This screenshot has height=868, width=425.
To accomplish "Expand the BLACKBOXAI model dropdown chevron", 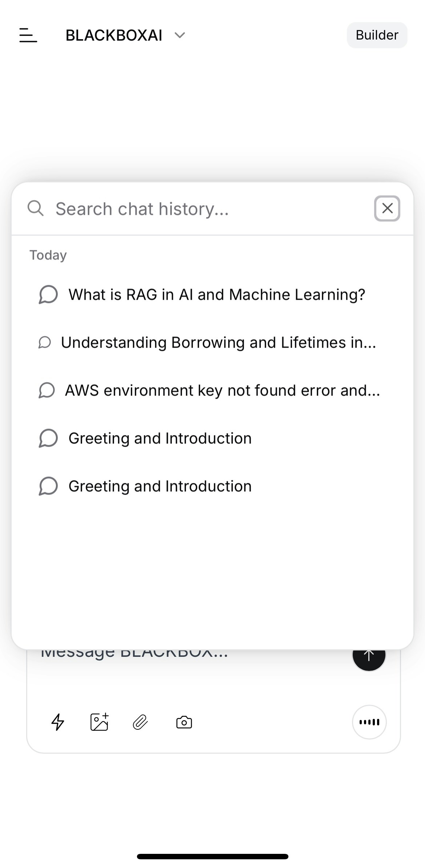I will pos(180,35).
